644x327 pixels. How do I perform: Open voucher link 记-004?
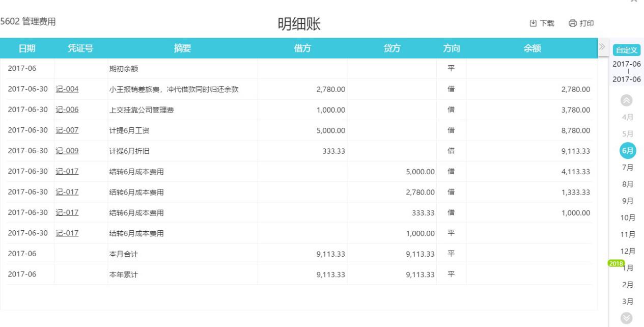pyautogui.click(x=67, y=89)
